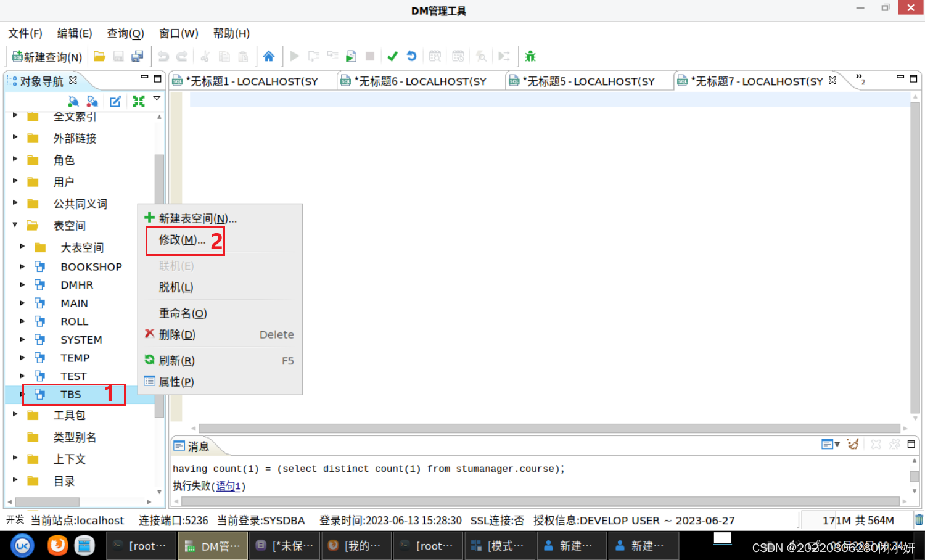Viewport: 925px width, 560px height.
Task: Open the 语句1 link in messages
Action: (x=228, y=486)
